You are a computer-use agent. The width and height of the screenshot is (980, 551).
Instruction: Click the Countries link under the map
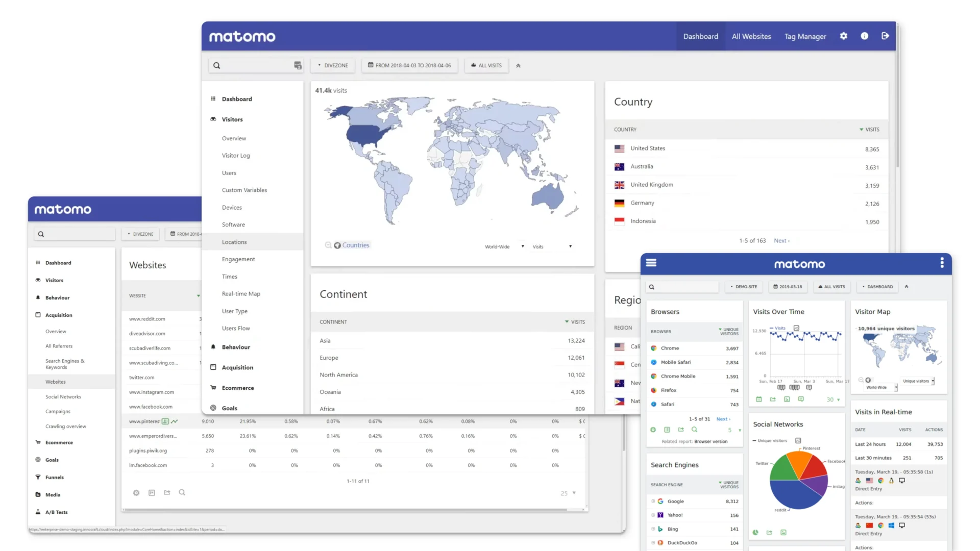pos(355,245)
